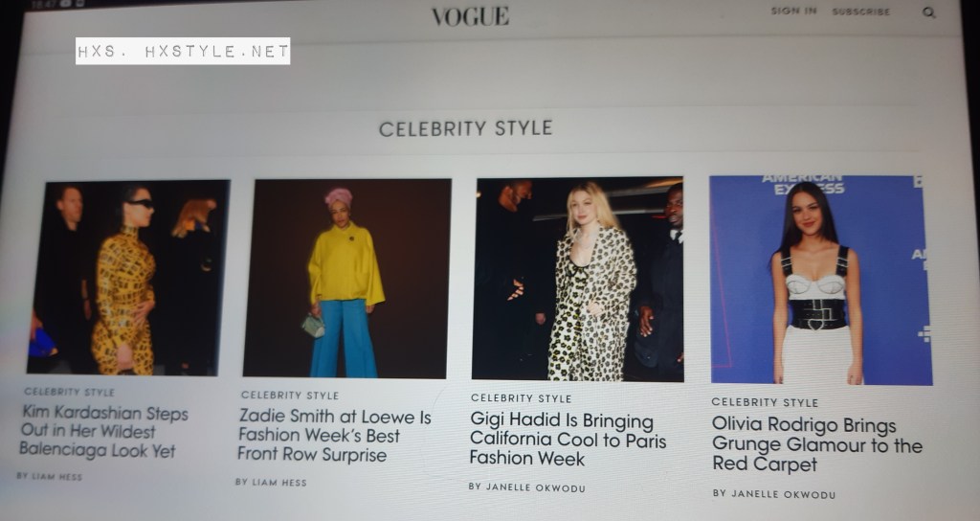Open Gigi Hadid floral coat photo

pos(577,279)
